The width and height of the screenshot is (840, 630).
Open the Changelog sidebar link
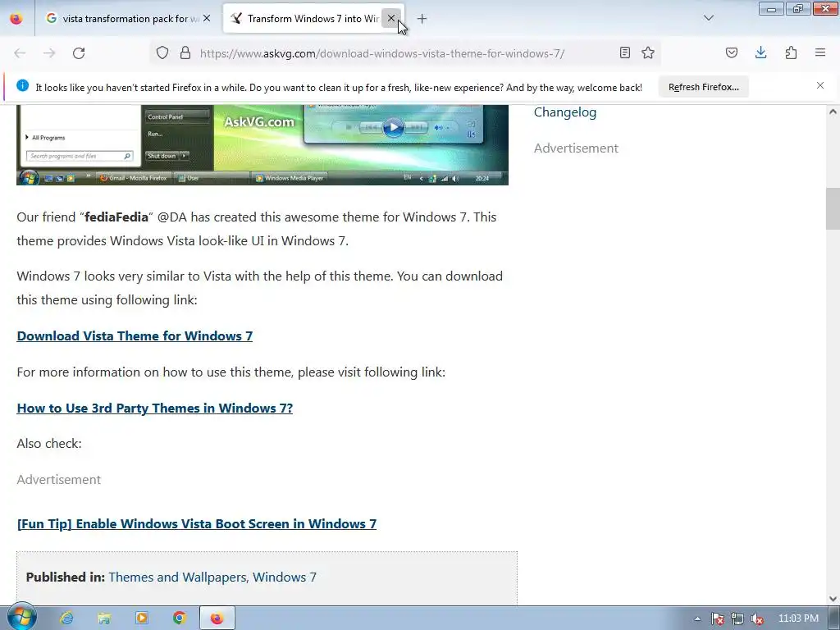click(565, 112)
